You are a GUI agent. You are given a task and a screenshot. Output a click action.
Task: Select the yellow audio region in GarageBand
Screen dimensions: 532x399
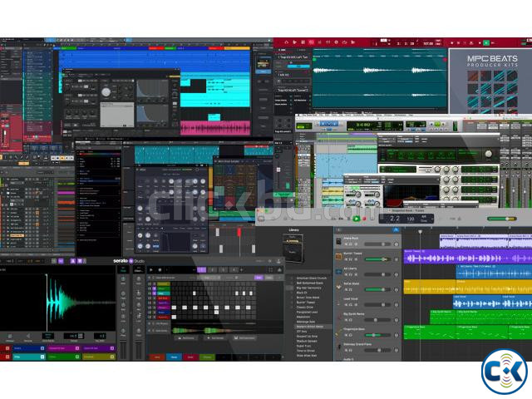[467, 287]
